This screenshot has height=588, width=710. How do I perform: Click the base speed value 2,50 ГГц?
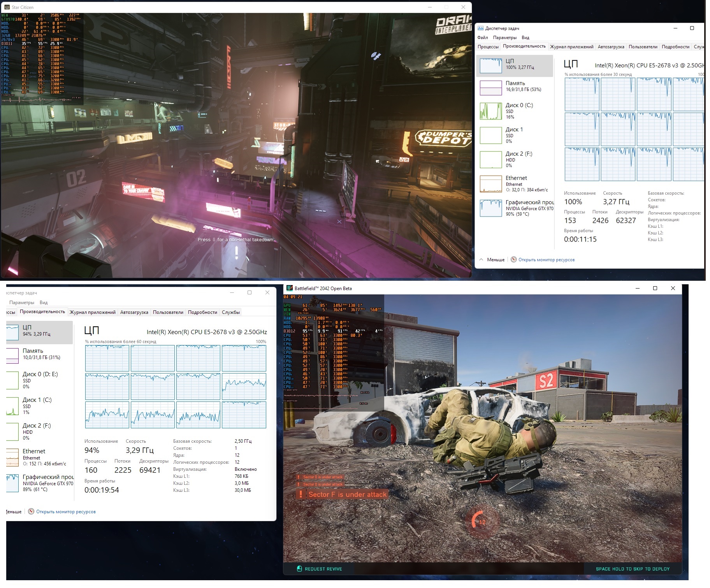click(243, 441)
